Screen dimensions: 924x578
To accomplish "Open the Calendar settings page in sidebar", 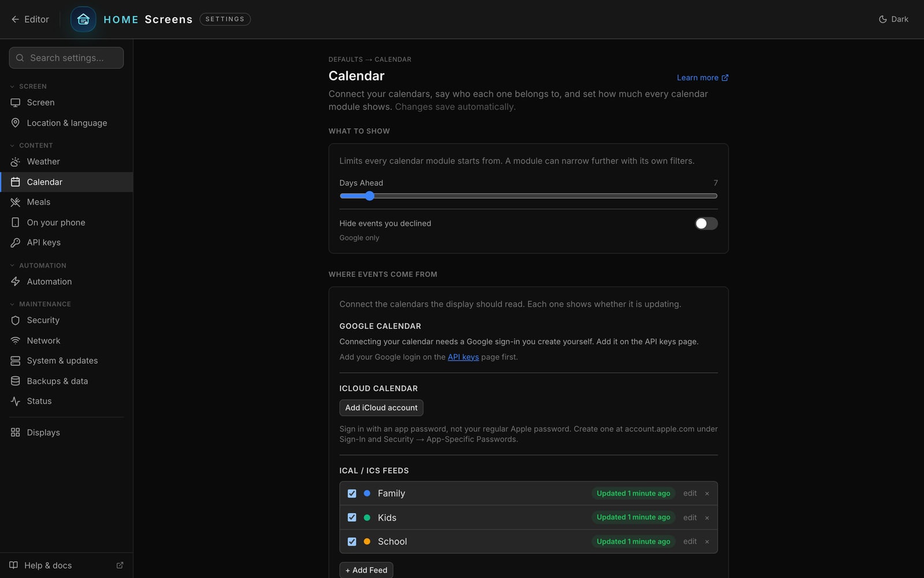I will [x=66, y=182].
